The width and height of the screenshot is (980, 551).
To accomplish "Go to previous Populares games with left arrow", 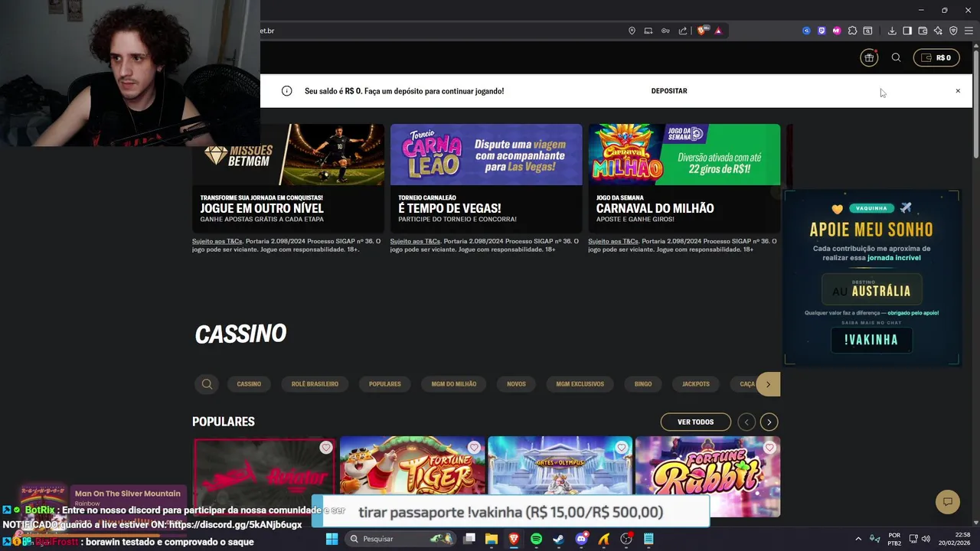I will click(x=746, y=422).
